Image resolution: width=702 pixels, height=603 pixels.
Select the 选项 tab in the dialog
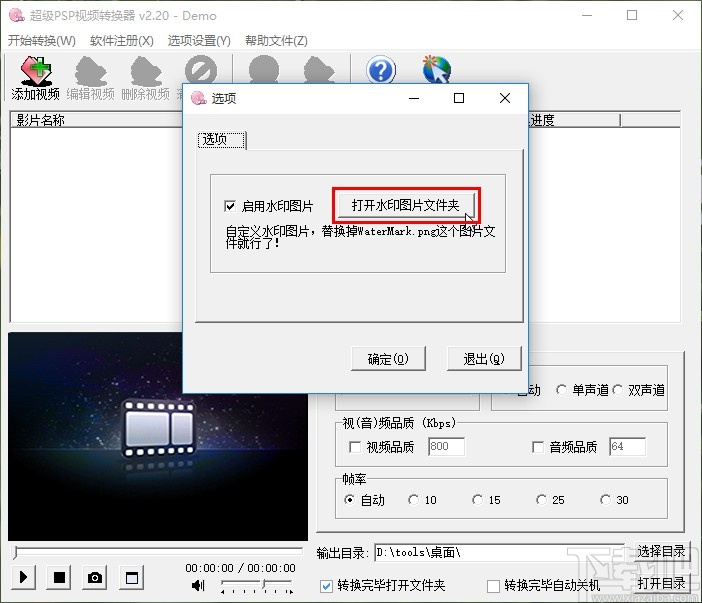coord(221,140)
